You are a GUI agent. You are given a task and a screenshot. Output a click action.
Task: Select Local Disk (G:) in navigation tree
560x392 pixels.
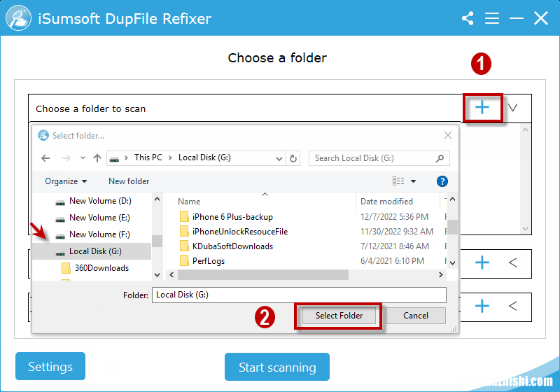pos(92,251)
